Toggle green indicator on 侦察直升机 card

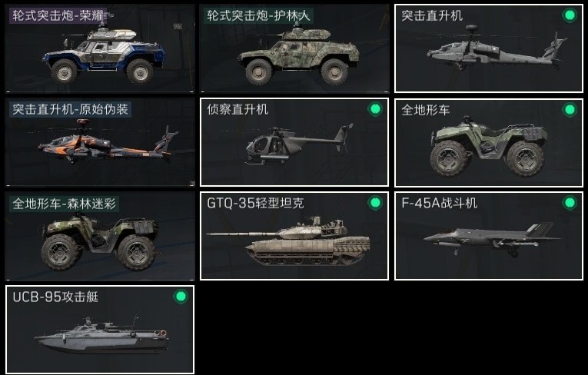(x=375, y=109)
